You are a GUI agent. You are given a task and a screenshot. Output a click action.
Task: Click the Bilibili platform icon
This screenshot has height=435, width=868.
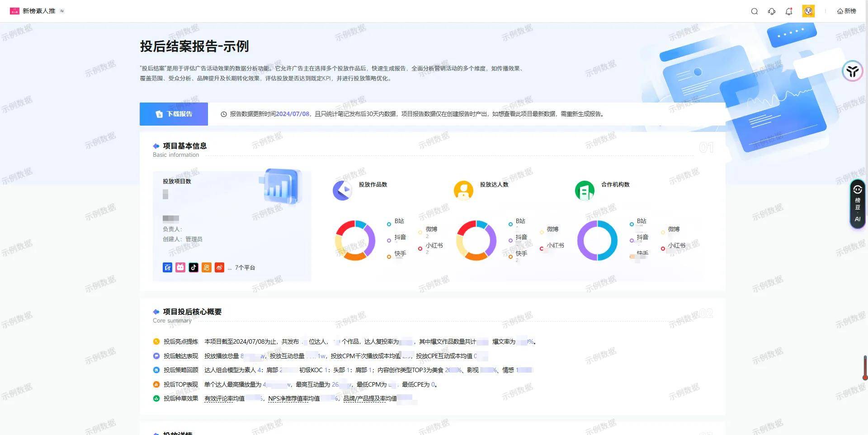180,267
